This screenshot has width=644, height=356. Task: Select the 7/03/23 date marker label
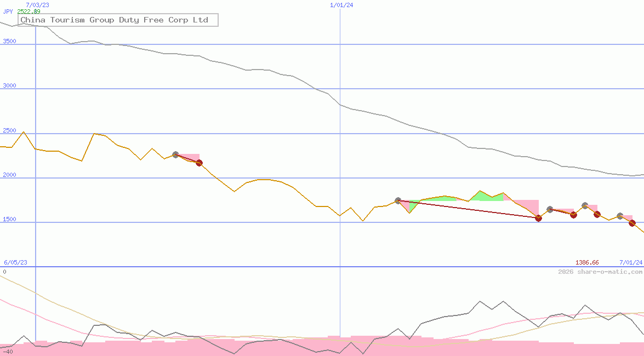tap(37, 5)
